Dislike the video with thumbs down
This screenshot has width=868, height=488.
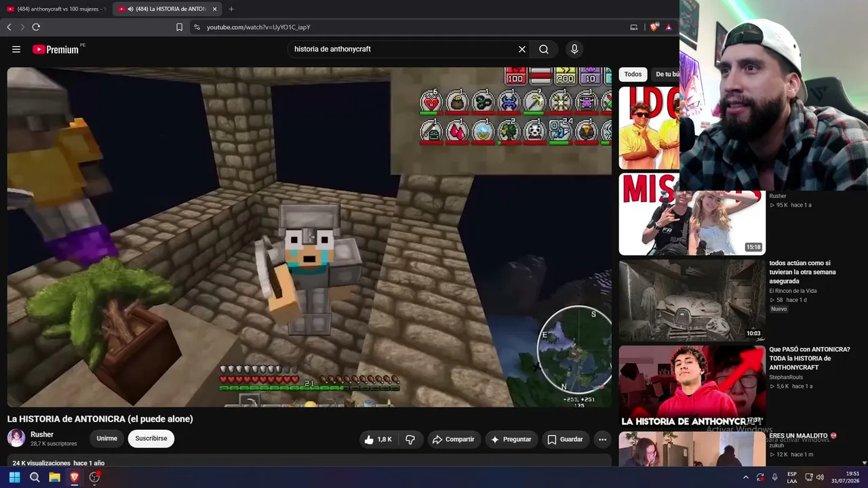pos(410,439)
